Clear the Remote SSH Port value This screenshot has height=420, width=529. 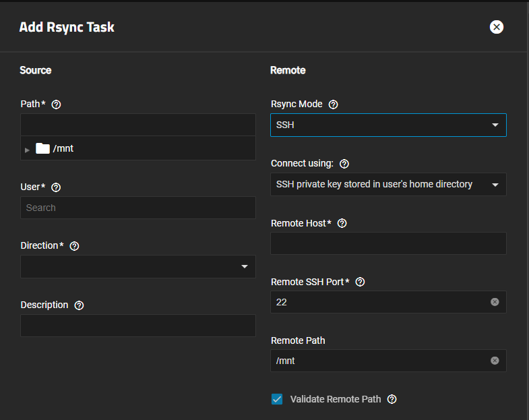(495, 302)
